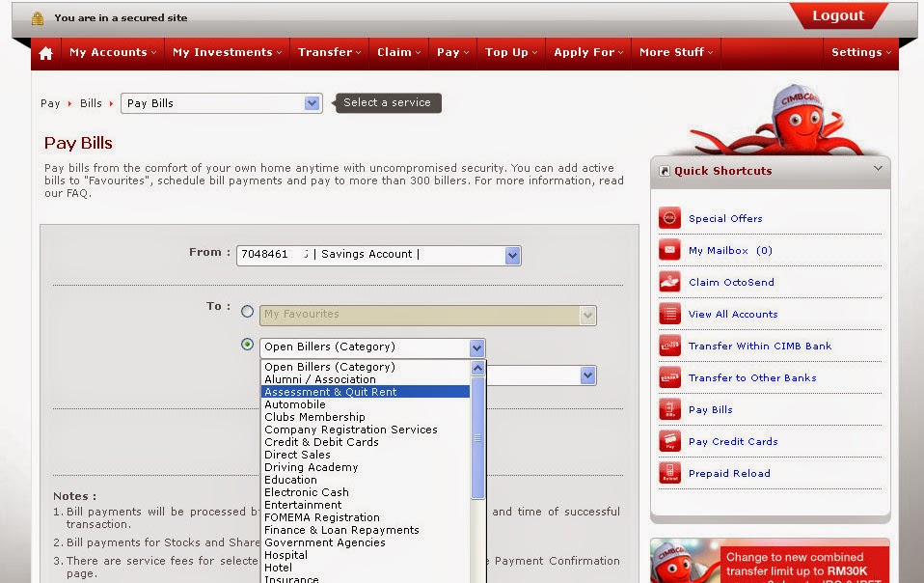The height and width of the screenshot is (583, 924).
Task: Click the Transfer to Other Banks icon
Action: [669, 377]
